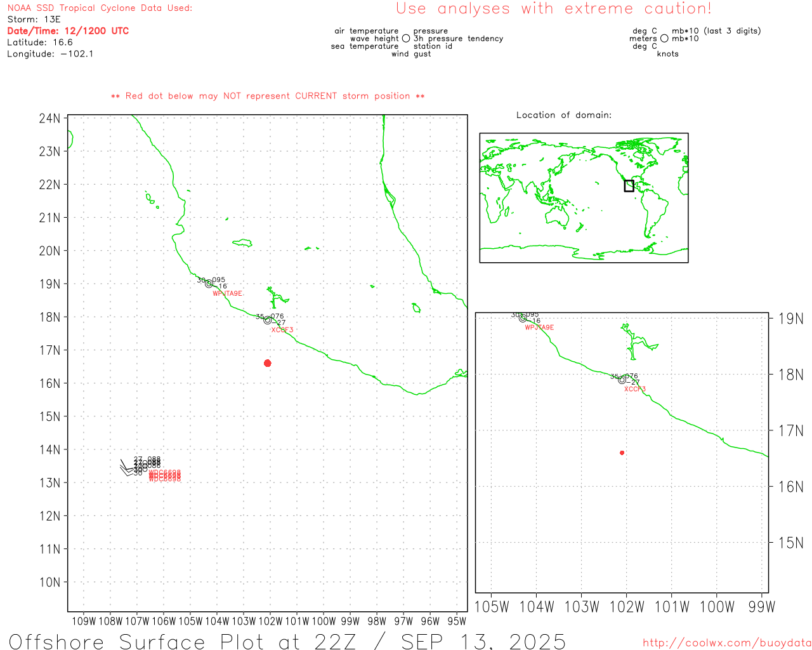Select station circle XCCF3 on the main map
The width and height of the screenshot is (812, 650).
268,320
